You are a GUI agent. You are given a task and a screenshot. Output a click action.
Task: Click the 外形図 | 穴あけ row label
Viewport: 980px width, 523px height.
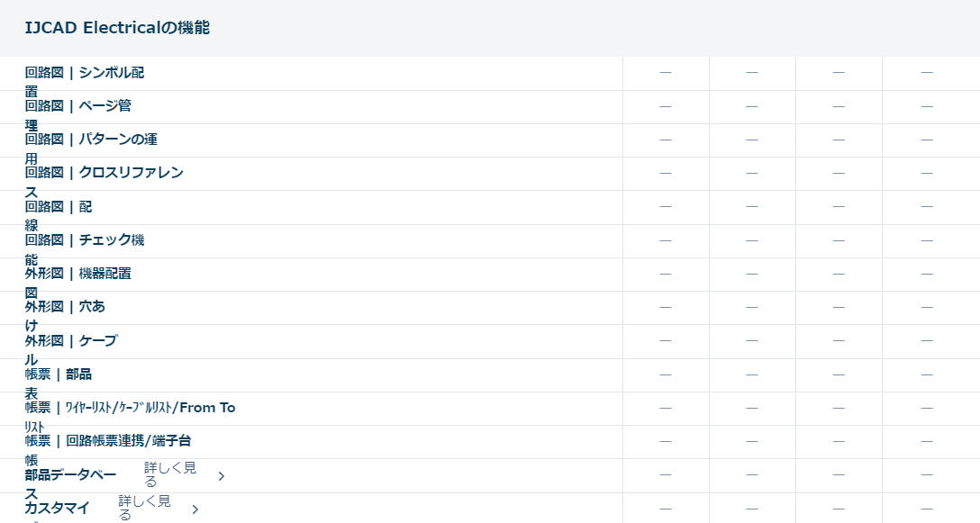click(65, 307)
